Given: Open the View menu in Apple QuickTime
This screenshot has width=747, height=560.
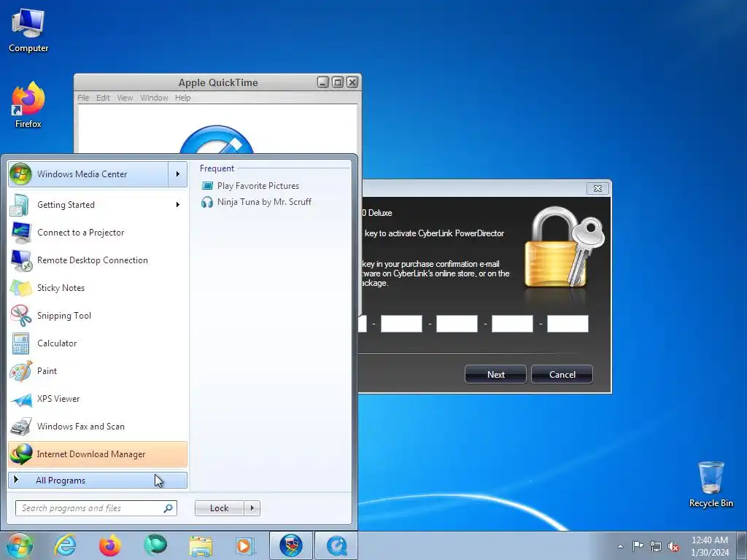Looking at the screenshot, I should 125,98.
